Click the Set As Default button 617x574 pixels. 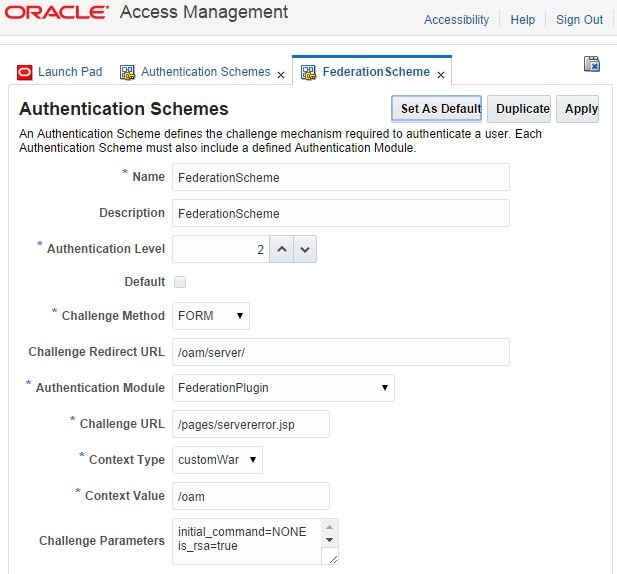coord(436,109)
